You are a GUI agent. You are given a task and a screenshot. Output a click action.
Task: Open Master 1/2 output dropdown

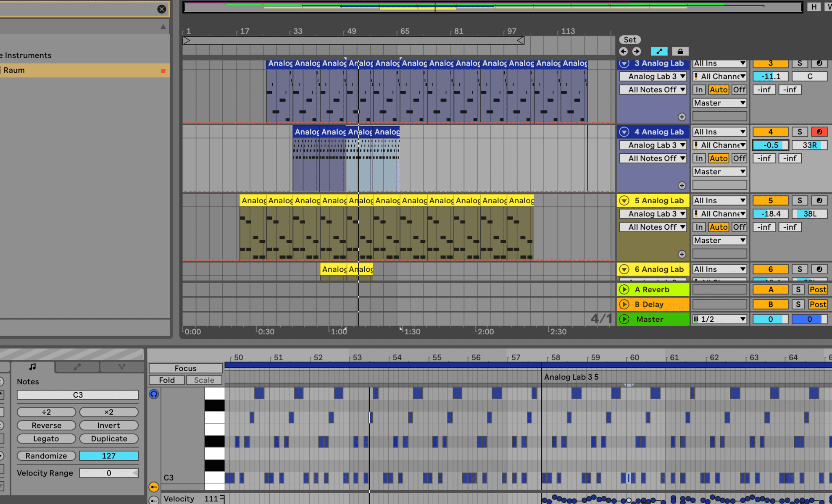[720, 319]
